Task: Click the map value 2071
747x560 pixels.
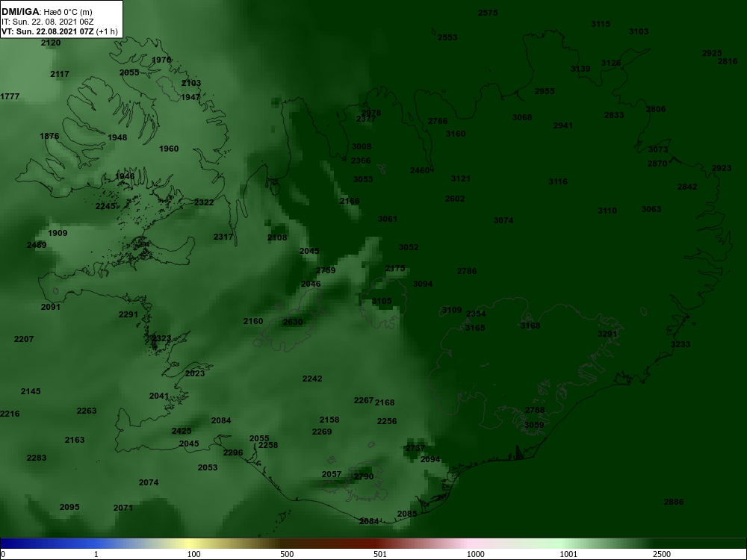Action: pyautogui.click(x=123, y=508)
